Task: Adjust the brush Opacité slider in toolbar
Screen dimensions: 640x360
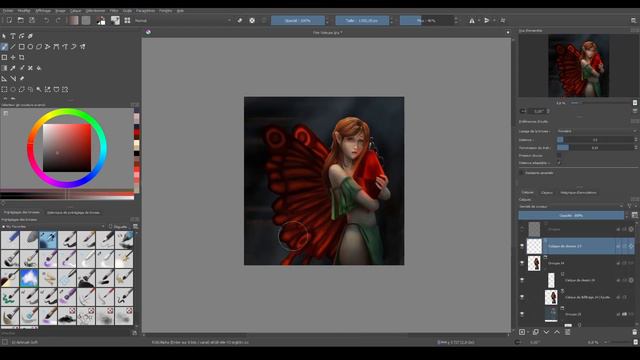Action: point(298,20)
